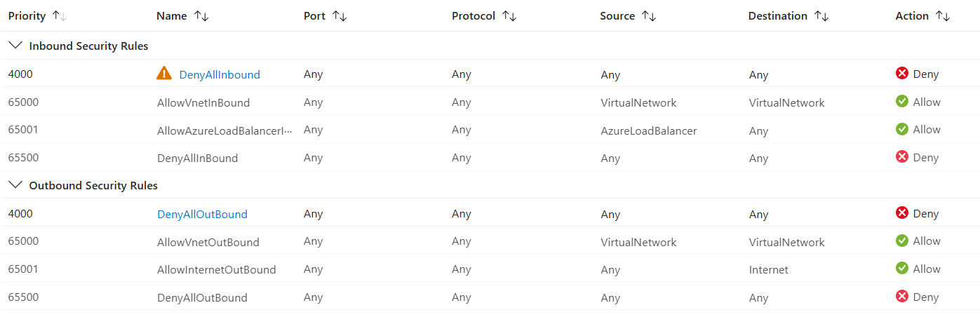
Task: Select AllowInternetOutBound rule name
Action: (x=216, y=269)
